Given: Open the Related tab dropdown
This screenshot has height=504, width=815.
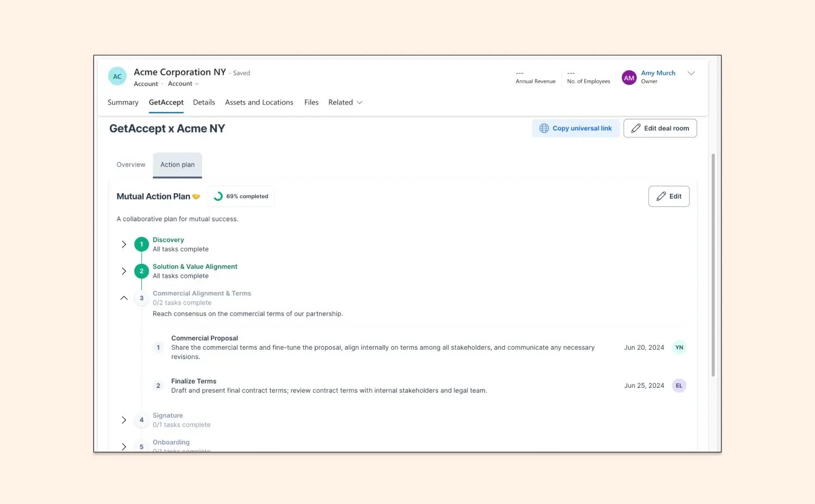Looking at the screenshot, I should (x=345, y=102).
